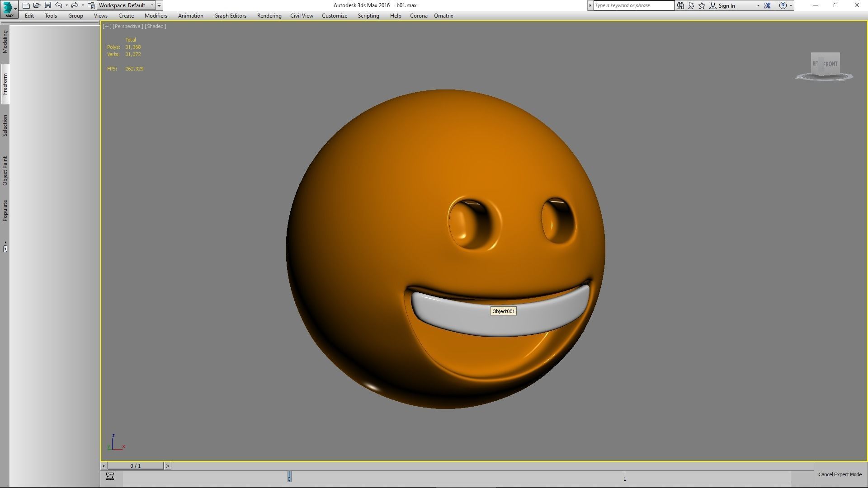Switch to the Freeform ribbon tab
The height and width of the screenshot is (488, 868).
(5, 84)
